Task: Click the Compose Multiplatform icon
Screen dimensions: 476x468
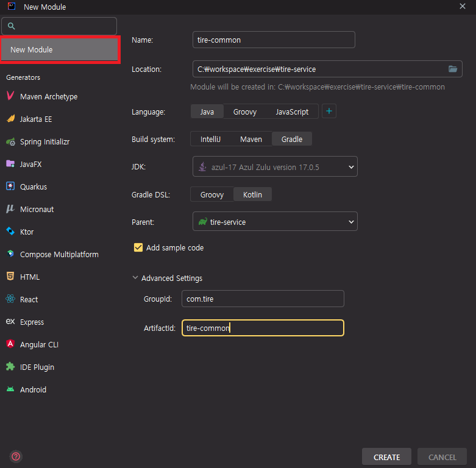Action: (x=10, y=253)
